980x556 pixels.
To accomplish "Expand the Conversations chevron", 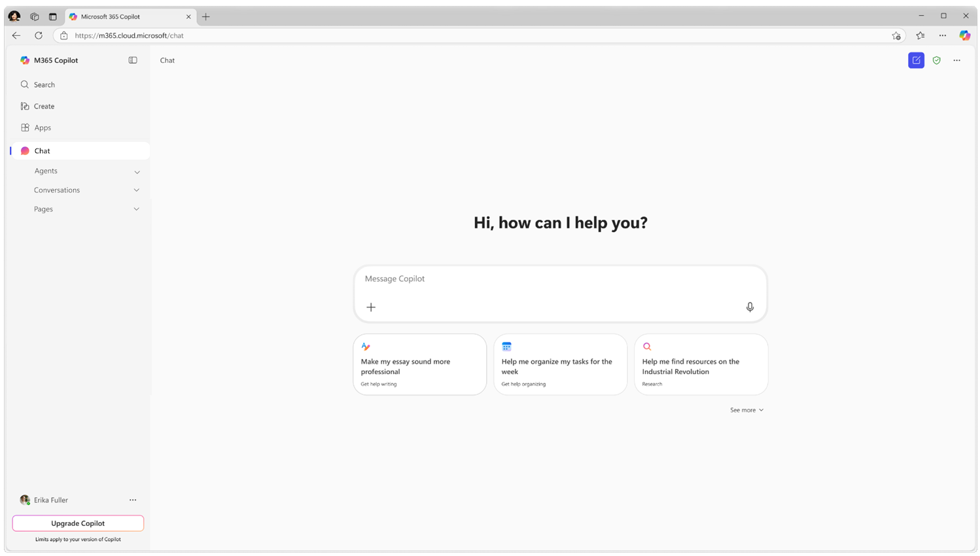I will click(x=137, y=190).
